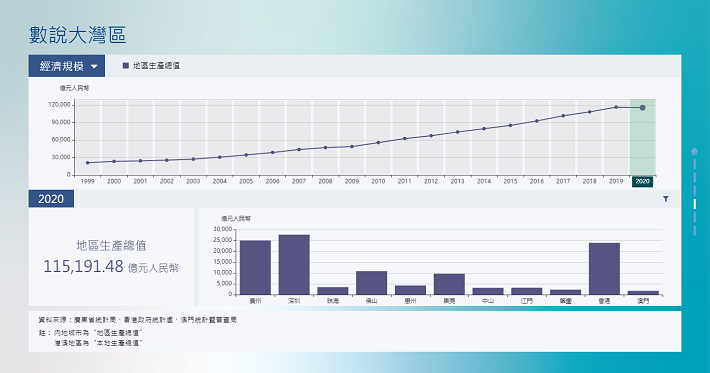Pick year 2009 on the timeline
This screenshot has width=710, height=373.
[352, 182]
